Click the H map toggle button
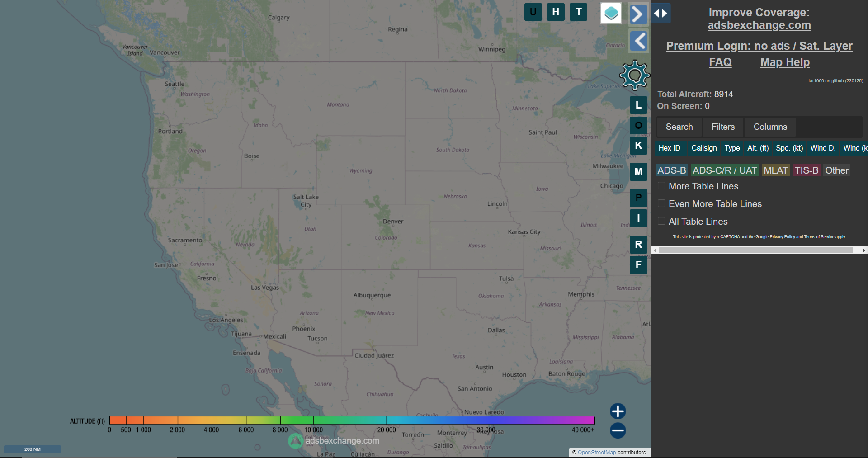The width and height of the screenshot is (868, 458). (556, 12)
